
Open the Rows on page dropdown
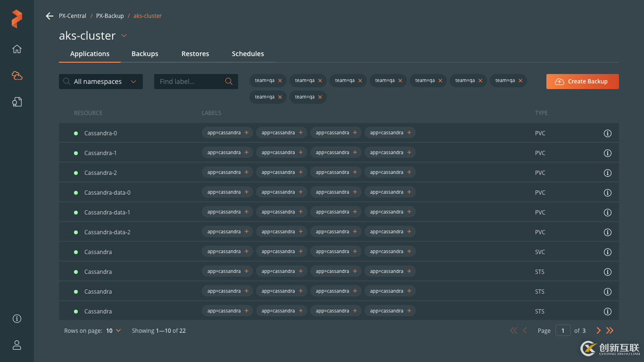(114, 331)
